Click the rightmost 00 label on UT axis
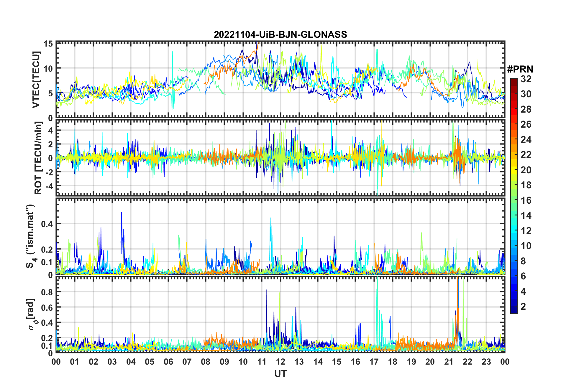The image size is (561, 392). coord(505,362)
